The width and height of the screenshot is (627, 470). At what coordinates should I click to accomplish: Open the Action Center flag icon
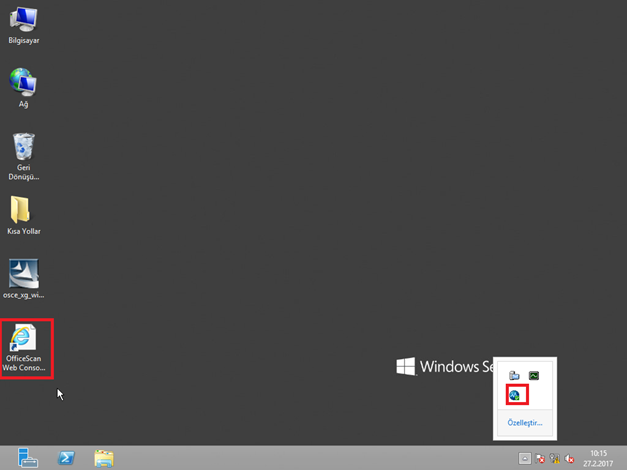(x=540, y=458)
